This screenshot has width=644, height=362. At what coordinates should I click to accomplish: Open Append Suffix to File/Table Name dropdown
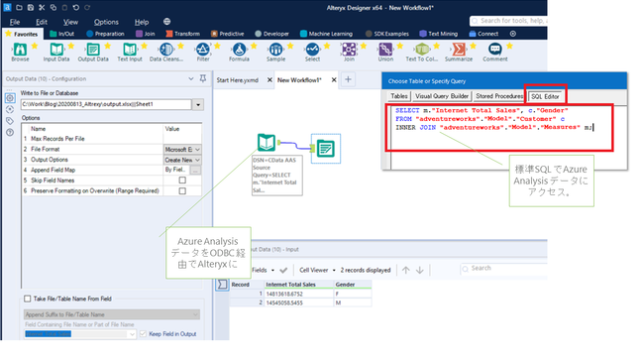112,314
